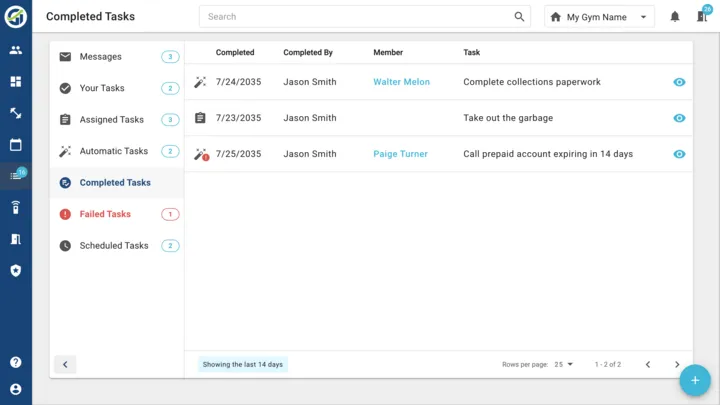The height and width of the screenshot is (405, 720).
Task: Open the shield star icon in sidebar
Action: [16, 270]
